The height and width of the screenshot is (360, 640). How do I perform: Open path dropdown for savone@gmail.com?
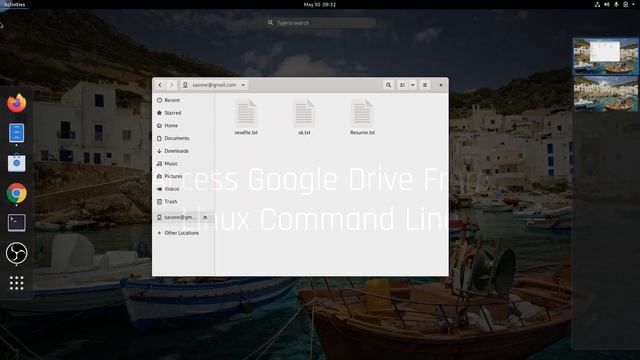(214, 85)
